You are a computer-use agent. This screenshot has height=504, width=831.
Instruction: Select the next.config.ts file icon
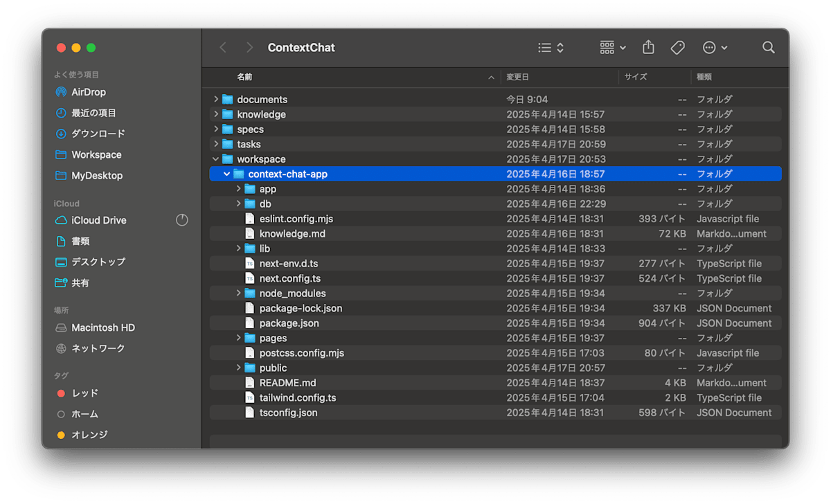point(250,278)
